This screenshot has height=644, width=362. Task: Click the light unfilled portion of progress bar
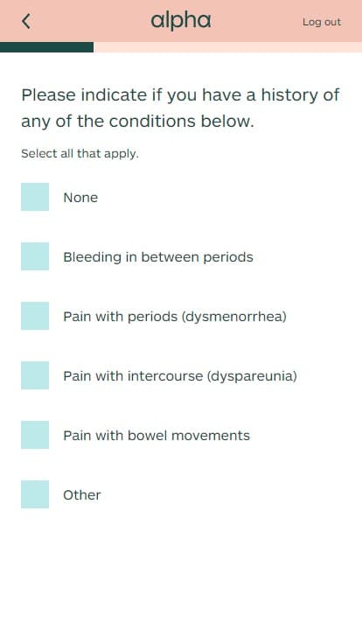[x=228, y=47]
